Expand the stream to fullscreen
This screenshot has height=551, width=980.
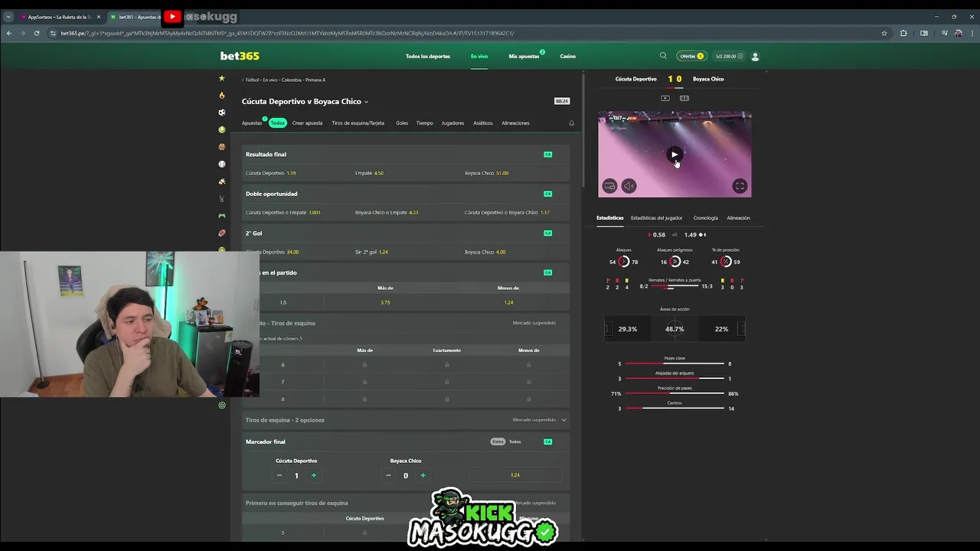point(740,186)
